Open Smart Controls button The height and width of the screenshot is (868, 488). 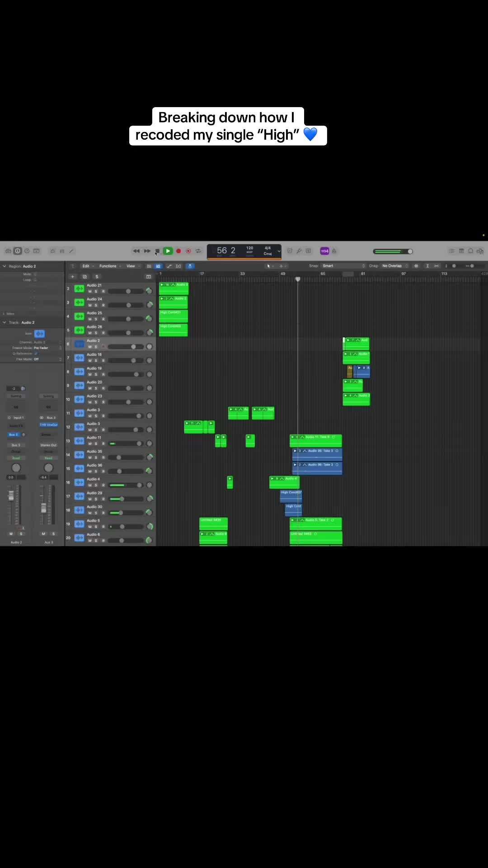(52, 251)
